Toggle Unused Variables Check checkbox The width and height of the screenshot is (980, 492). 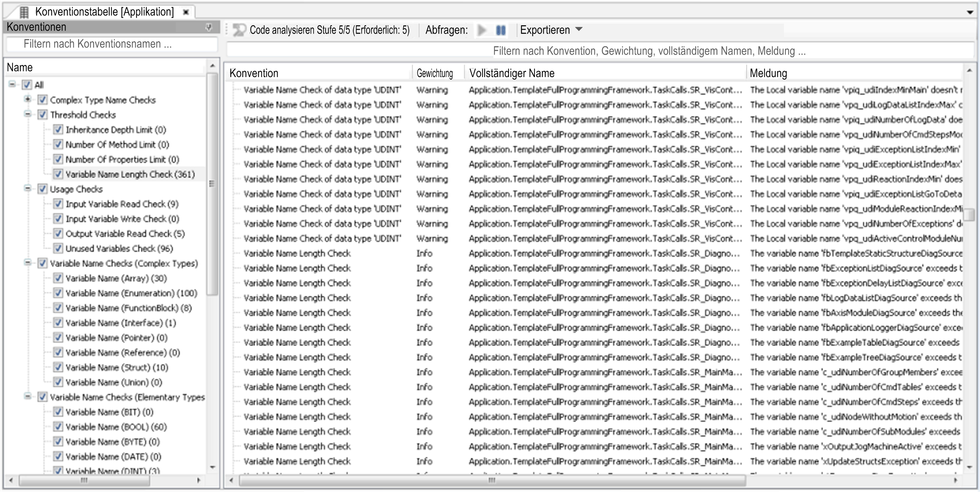tap(58, 248)
